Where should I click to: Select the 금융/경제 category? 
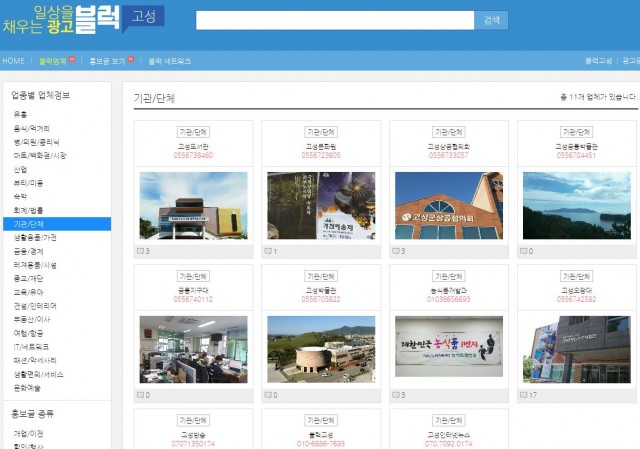click(x=28, y=251)
